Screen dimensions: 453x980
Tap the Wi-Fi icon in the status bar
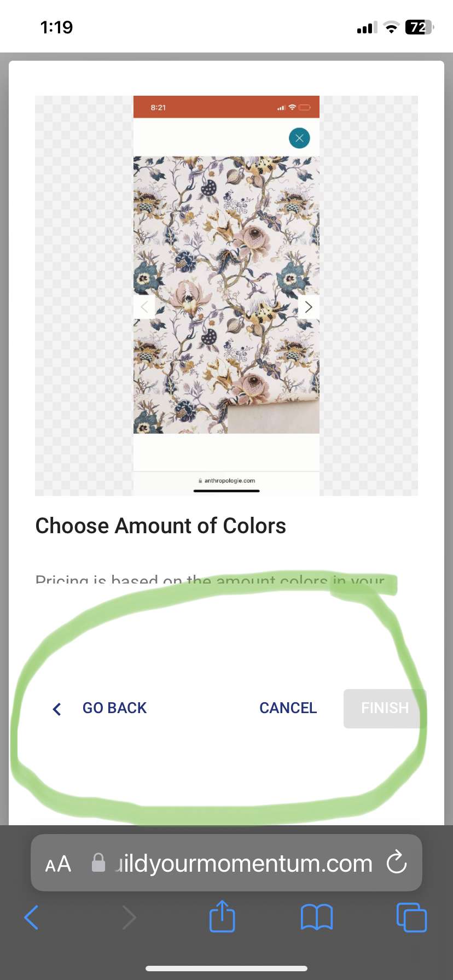(x=391, y=28)
